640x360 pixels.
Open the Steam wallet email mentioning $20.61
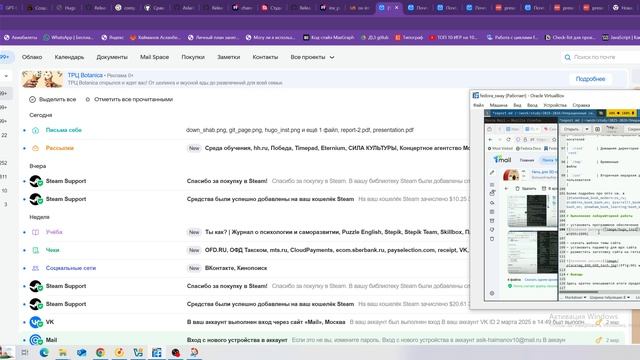pos(245,304)
